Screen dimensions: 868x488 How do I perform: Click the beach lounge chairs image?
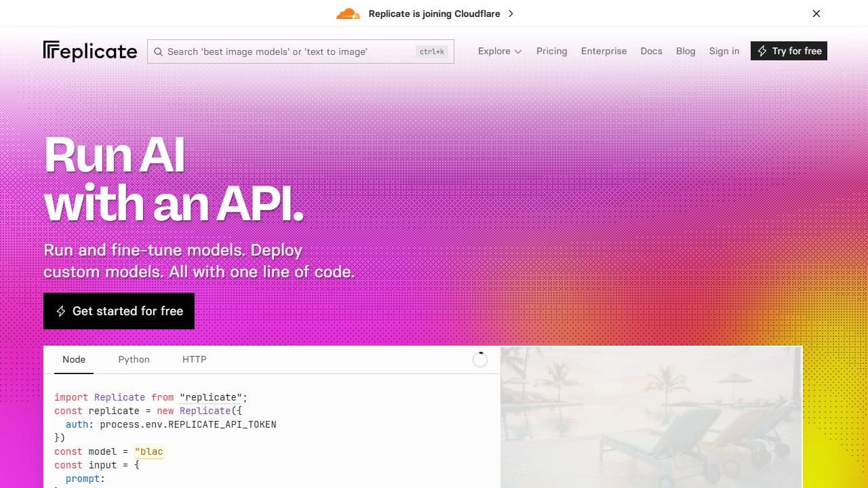pyautogui.click(x=651, y=417)
